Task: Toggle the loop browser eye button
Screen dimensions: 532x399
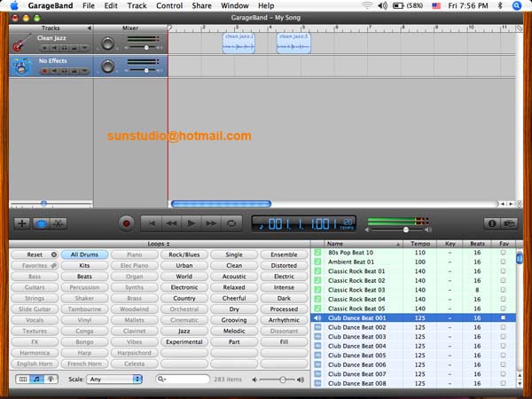Action: click(x=41, y=223)
